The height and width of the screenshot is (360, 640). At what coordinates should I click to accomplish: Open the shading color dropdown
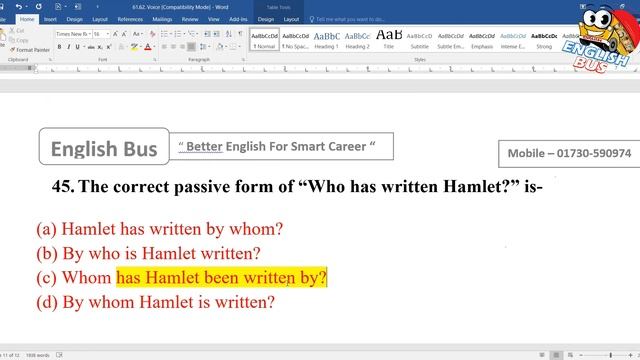point(225,47)
